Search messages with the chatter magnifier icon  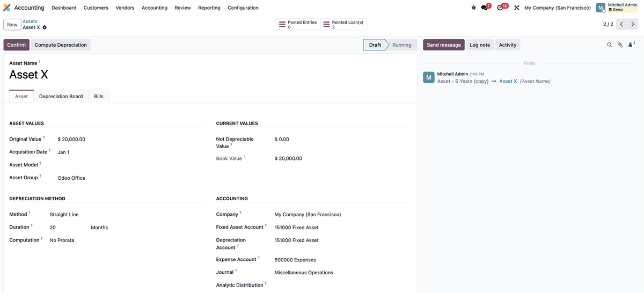(609, 45)
